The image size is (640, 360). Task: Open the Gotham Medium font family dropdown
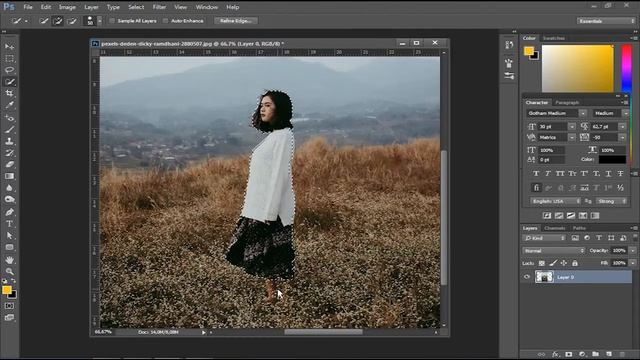(x=582, y=113)
